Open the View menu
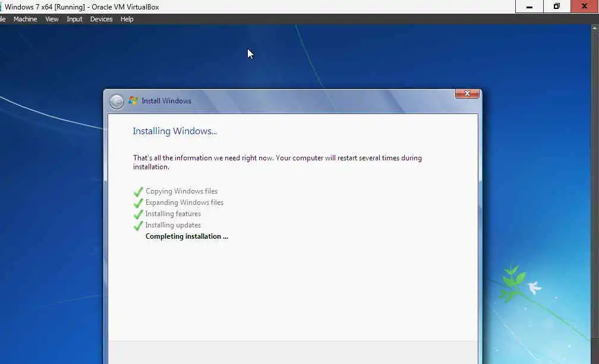 (x=52, y=19)
